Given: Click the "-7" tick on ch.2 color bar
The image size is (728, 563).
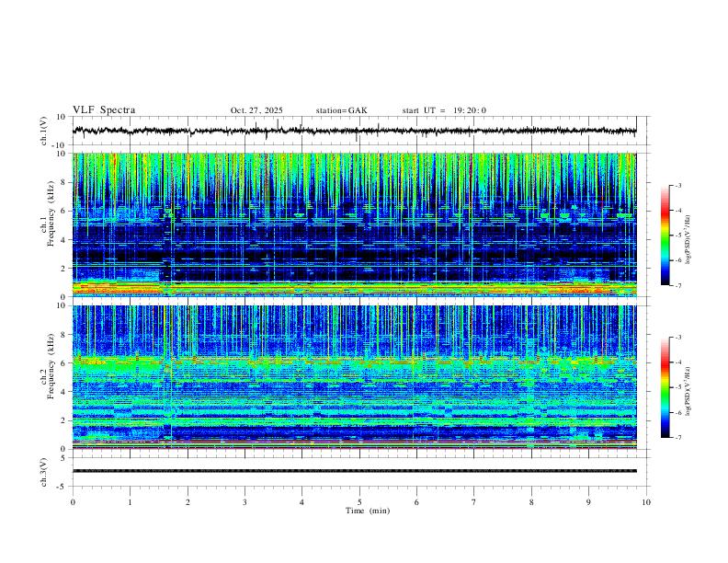Looking at the screenshot, I should coord(677,438).
